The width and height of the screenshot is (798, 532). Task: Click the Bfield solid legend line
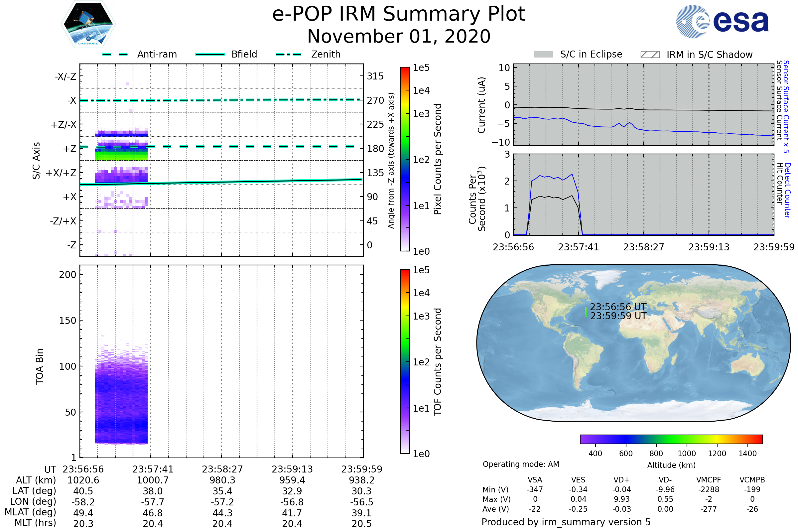point(210,54)
